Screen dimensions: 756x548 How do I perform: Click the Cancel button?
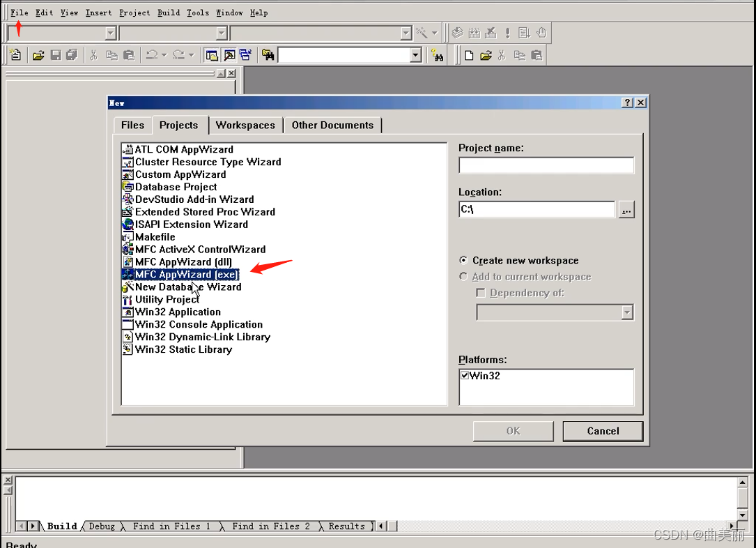[603, 432]
